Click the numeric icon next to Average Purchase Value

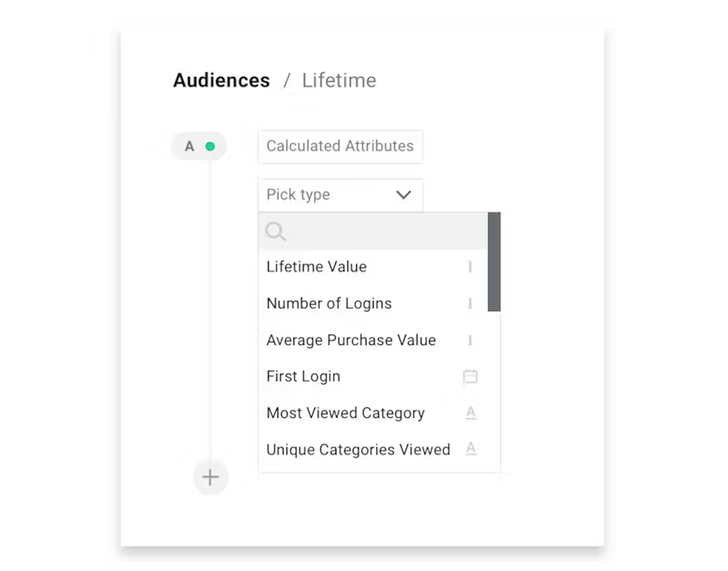point(470,340)
